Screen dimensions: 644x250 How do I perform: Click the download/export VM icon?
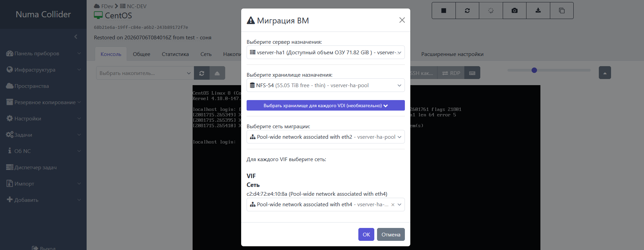click(538, 11)
